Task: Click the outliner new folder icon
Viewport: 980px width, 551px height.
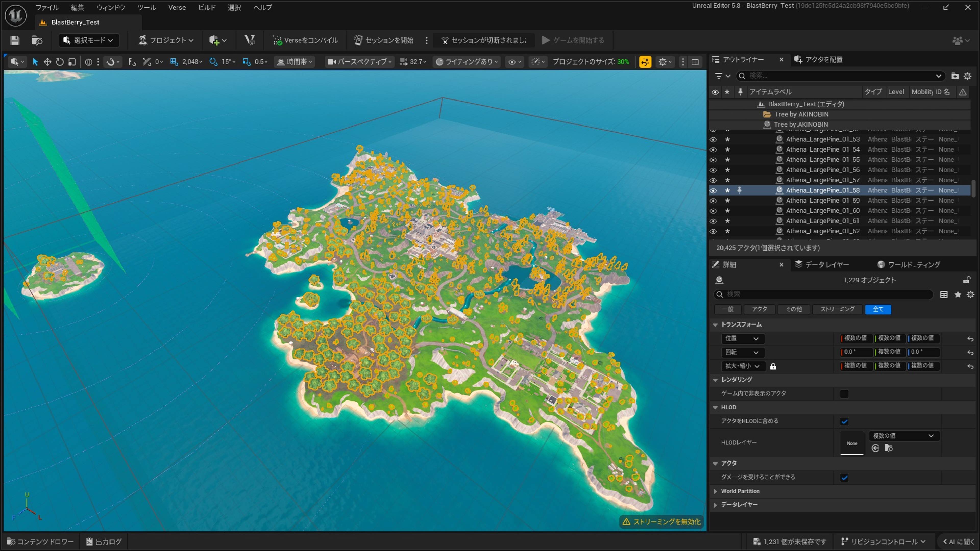Action: [x=955, y=76]
